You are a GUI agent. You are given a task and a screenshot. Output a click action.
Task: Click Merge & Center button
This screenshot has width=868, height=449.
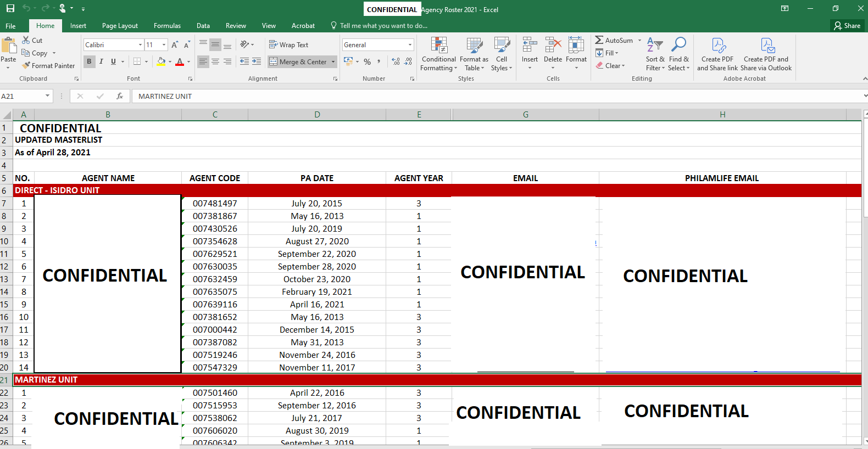pyautogui.click(x=298, y=61)
